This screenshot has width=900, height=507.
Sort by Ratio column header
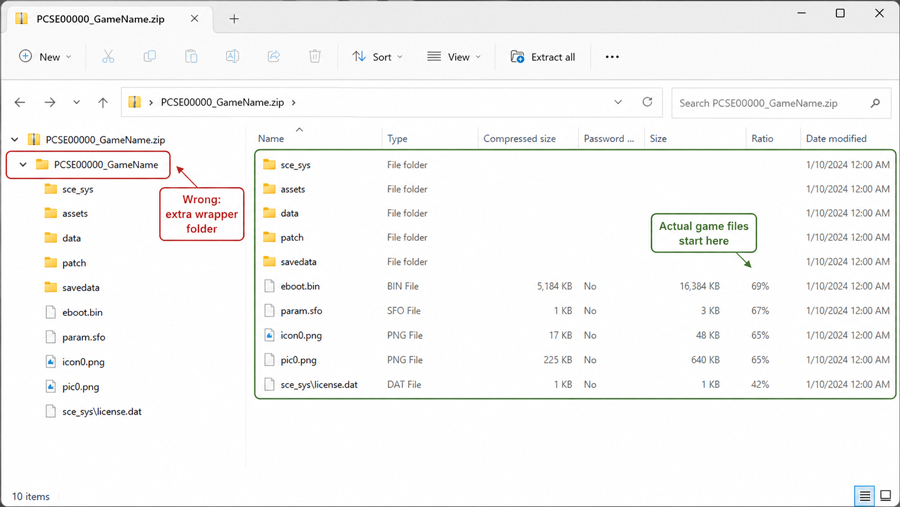762,138
